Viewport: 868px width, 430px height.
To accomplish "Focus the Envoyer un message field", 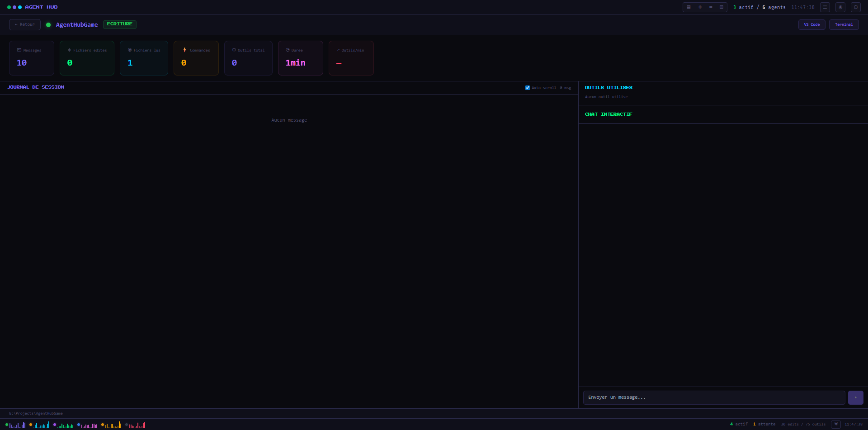I will click(714, 397).
